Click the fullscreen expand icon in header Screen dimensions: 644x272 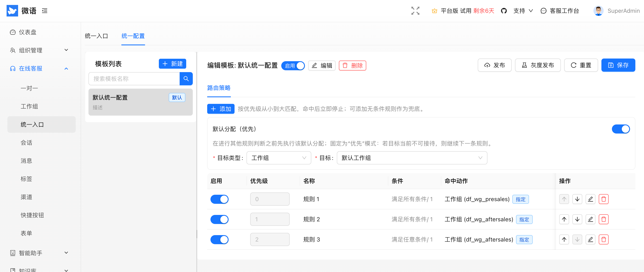(x=415, y=11)
